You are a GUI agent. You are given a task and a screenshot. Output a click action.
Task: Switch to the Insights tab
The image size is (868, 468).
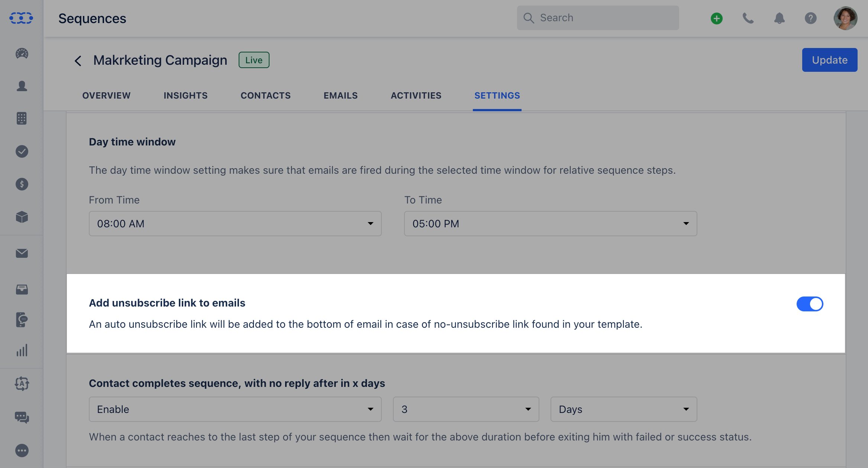pyautogui.click(x=185, y=96)
